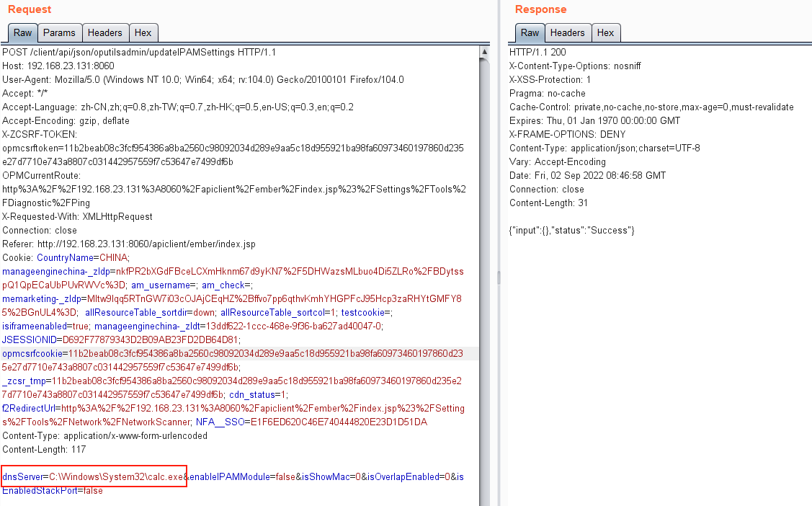Image resolution: width=812 pixels, height=506 pixels.
Task: Click the NFA__SSO cookie name
Action: click(220, 422)
